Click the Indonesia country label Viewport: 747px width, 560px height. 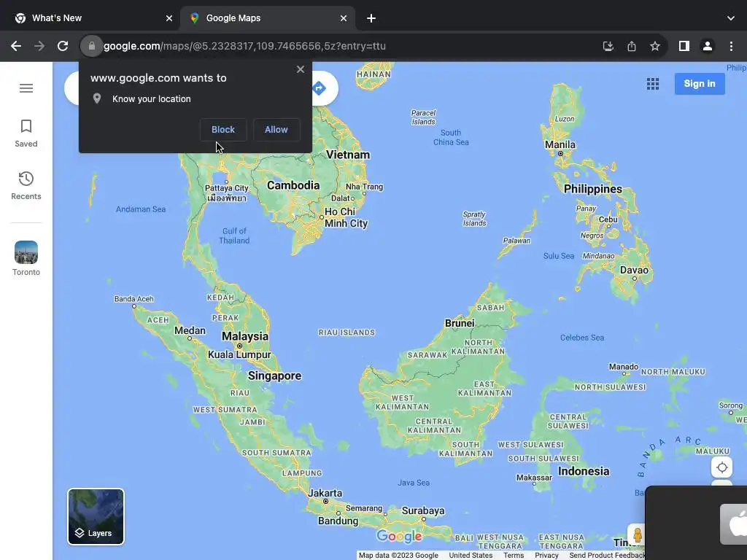[x=584, y=472]
